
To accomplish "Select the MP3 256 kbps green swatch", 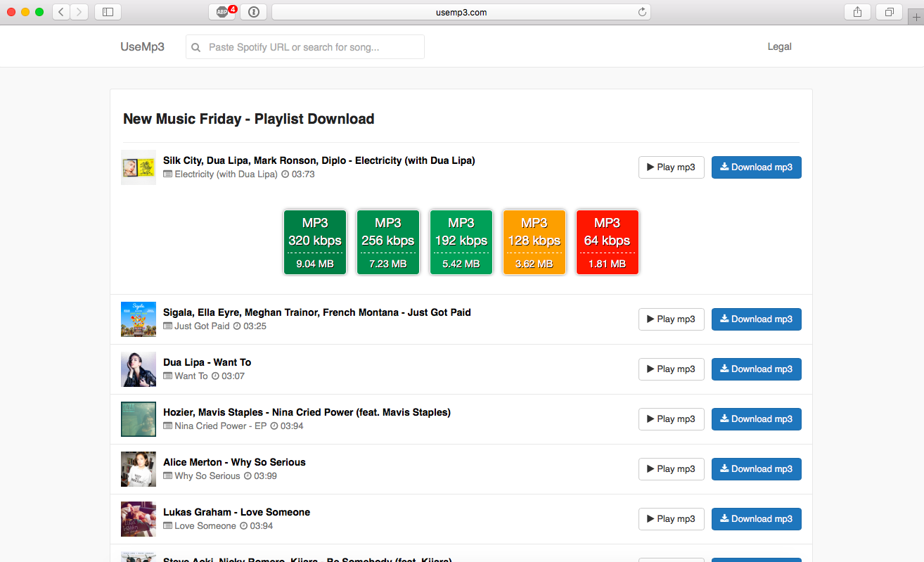I will pyautogui.click(x=387, y=242).
